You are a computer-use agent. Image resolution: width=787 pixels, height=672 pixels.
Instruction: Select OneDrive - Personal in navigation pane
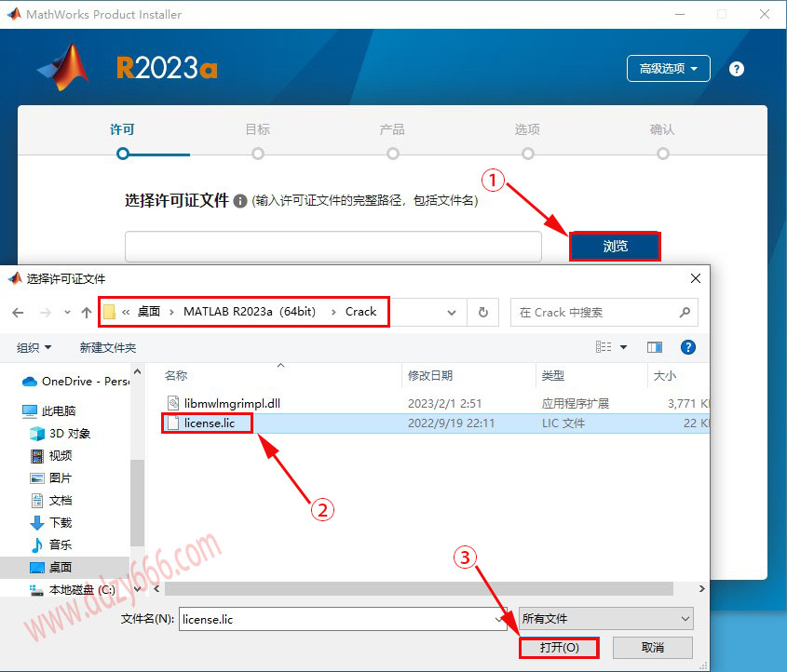[75, 382]
